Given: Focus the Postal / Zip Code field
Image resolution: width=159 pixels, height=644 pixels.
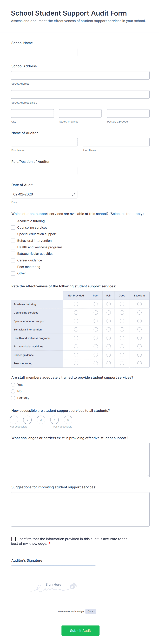Looking at the screenshot, I should pyautogui.click(x=128, y=113).
